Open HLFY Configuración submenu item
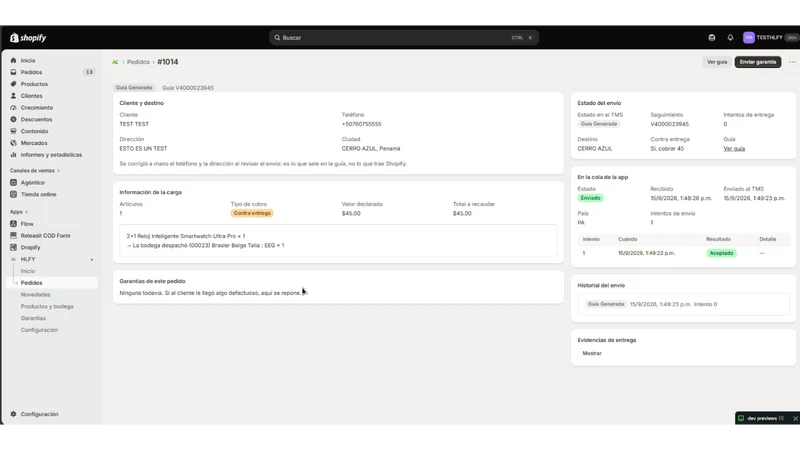Image resolution: width=800 pixels, height=450 pixels. (39, 330)
